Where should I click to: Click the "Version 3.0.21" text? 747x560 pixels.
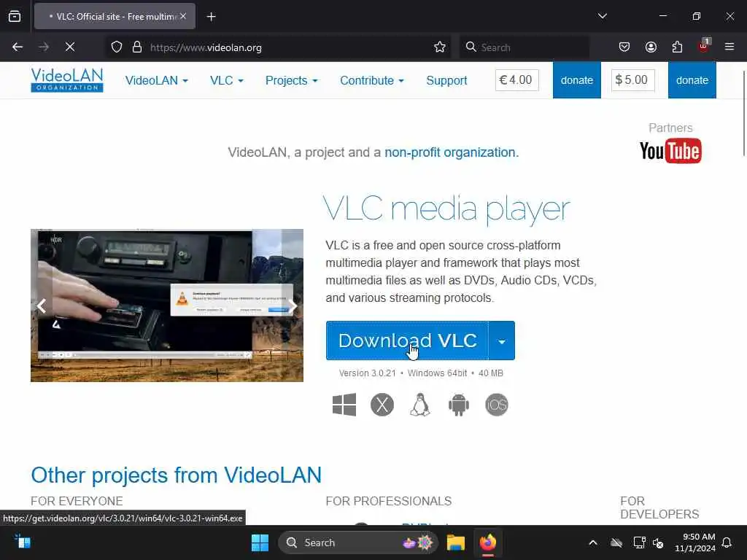click(x=368, y=373)
